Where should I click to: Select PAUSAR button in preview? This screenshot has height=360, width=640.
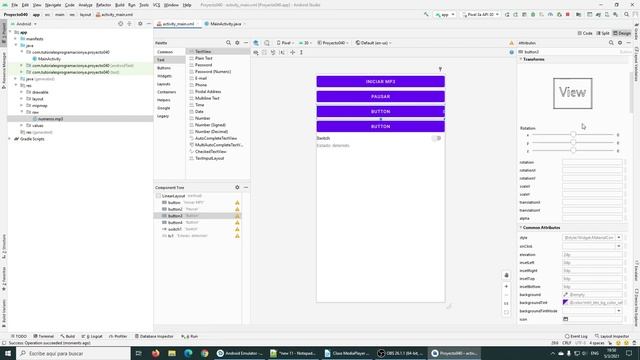click(x=380, y=97)
